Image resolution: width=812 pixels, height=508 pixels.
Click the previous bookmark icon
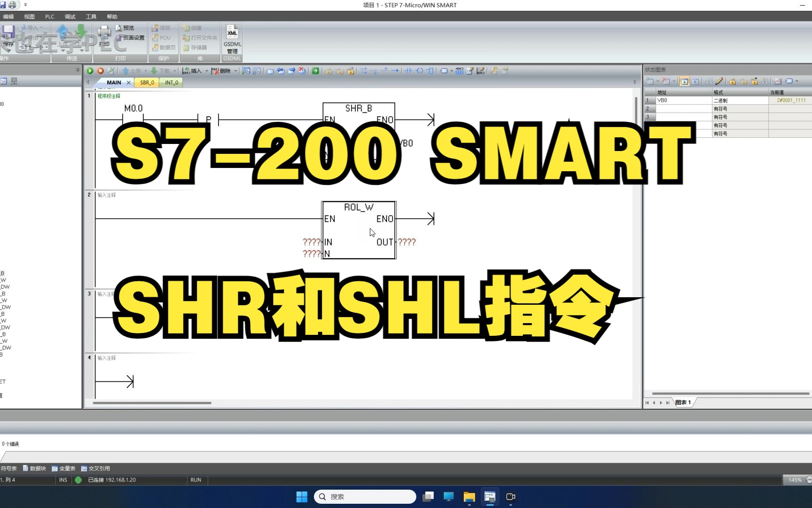click(281, 71)
